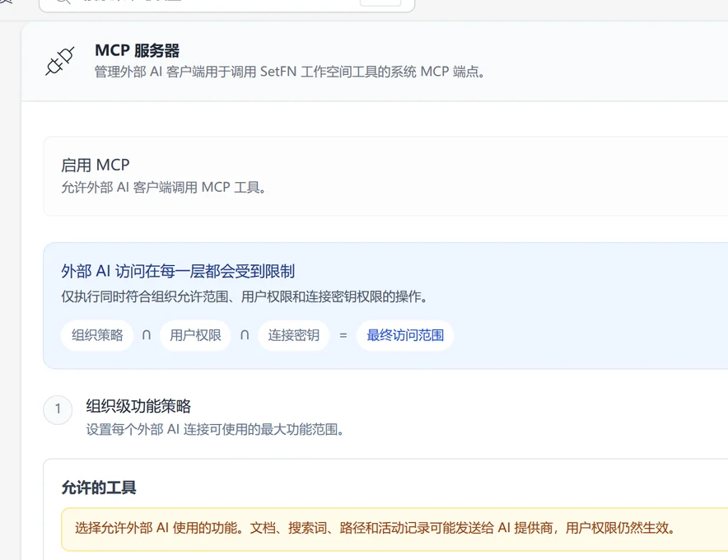This screenshot has width=728, height=560.
Task: Click the heading "外部 AI 访问在每一层都会受到限制"
Action: [x=178, y=271]
